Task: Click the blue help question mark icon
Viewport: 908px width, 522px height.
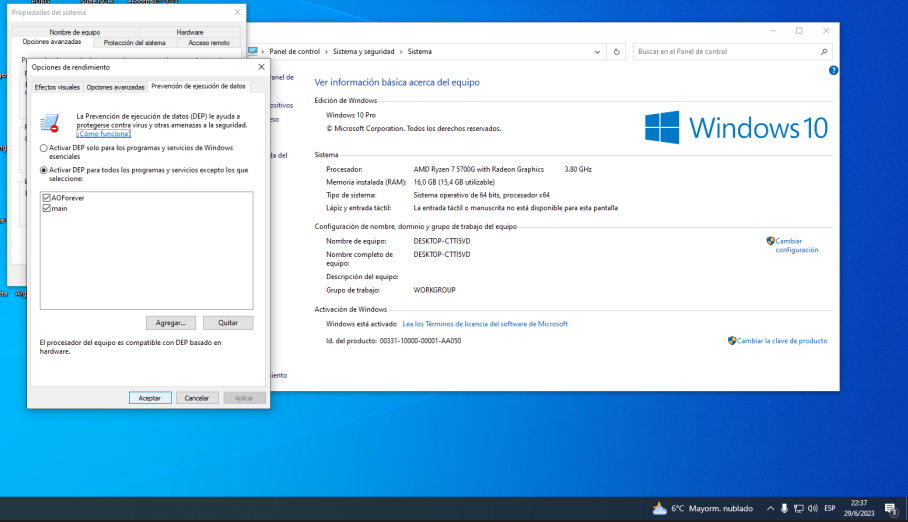Action: [833, 71]
